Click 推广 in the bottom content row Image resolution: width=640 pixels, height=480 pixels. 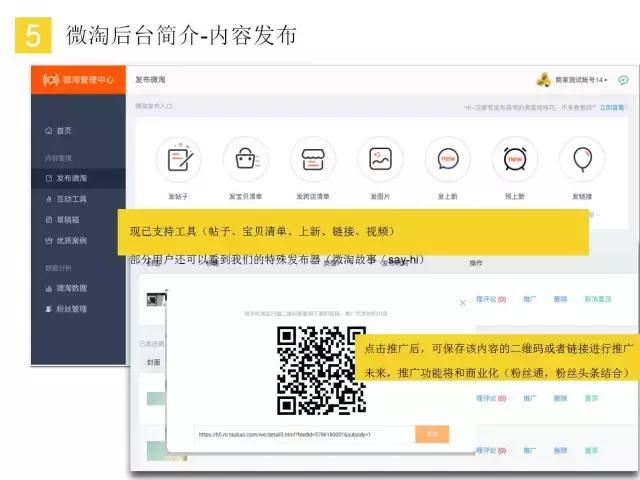click(x=529, y=451)
